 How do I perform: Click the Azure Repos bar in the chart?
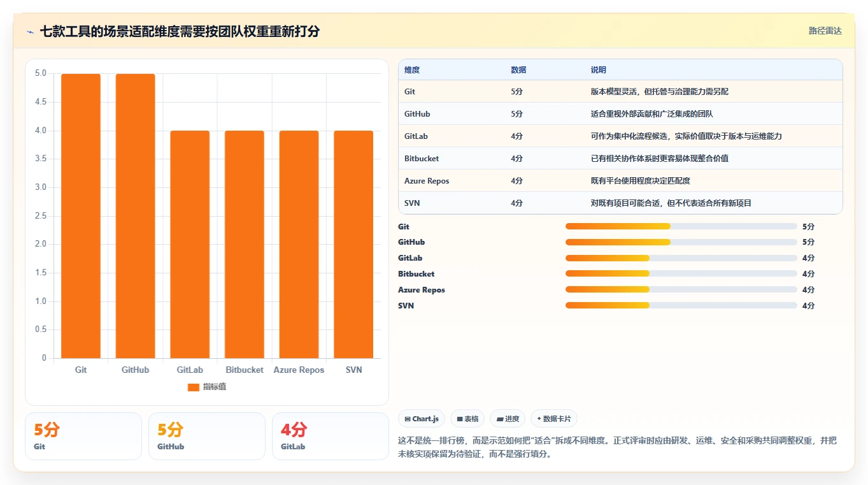click(299, 244)
